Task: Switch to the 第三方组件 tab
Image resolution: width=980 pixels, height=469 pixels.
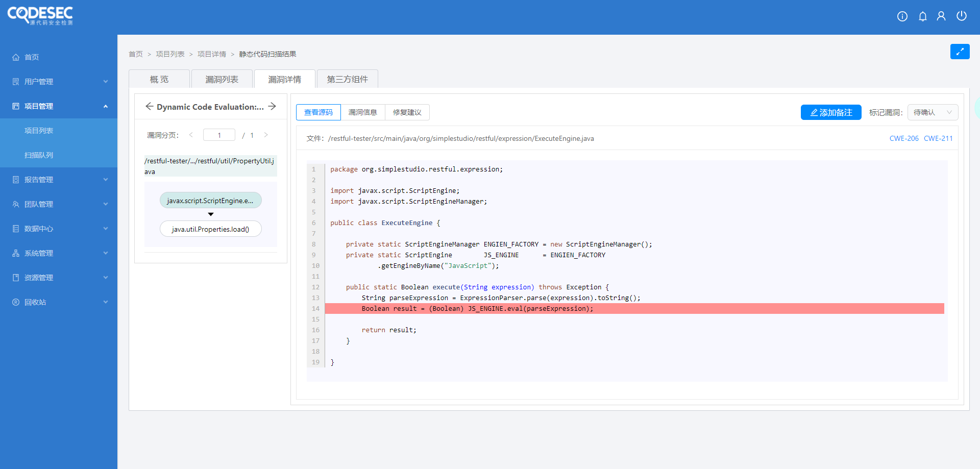Action: [347, 79]
